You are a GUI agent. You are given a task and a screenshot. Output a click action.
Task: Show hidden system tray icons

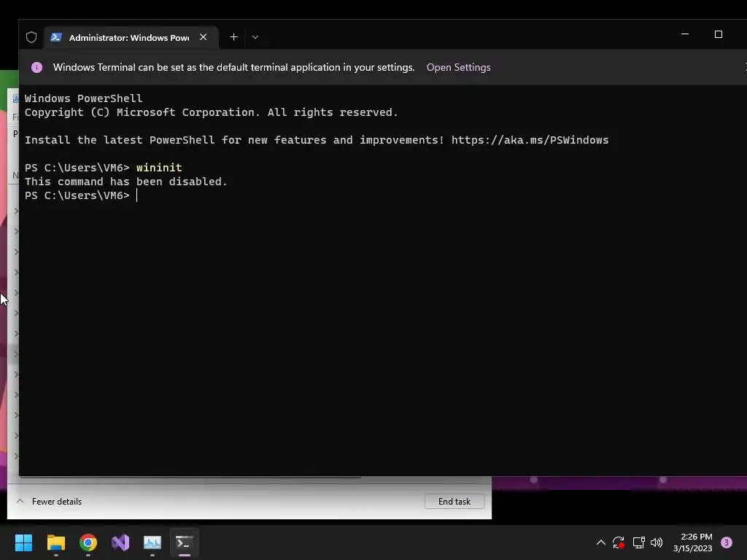(x=601, y=542)
